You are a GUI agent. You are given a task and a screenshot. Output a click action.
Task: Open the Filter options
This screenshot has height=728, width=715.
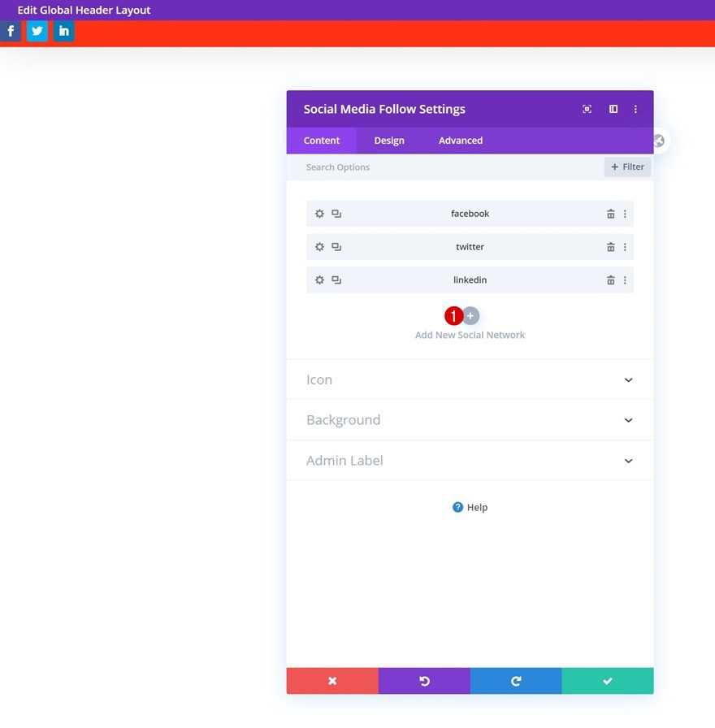click(626, 167)
